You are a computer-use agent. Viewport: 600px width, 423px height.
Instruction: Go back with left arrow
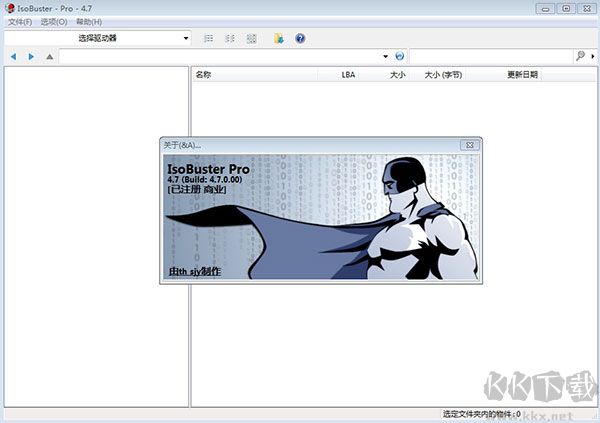(x=13, y=57)
